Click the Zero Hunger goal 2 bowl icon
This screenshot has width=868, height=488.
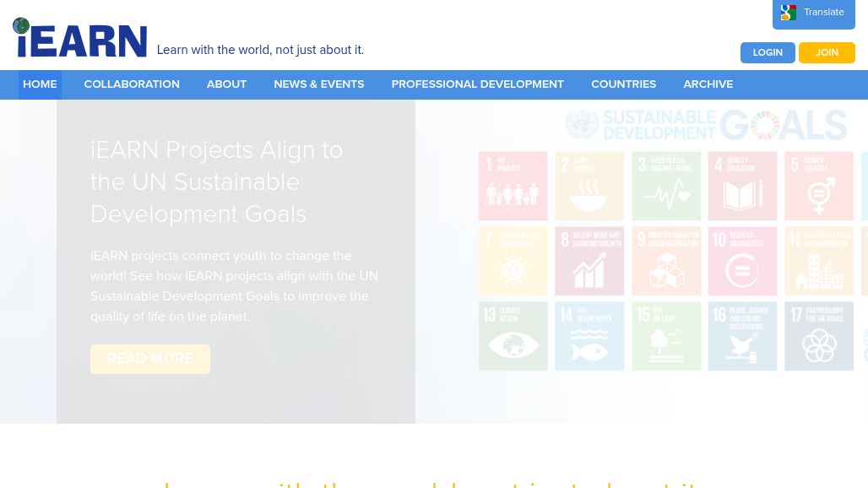[x=589, y=197]
